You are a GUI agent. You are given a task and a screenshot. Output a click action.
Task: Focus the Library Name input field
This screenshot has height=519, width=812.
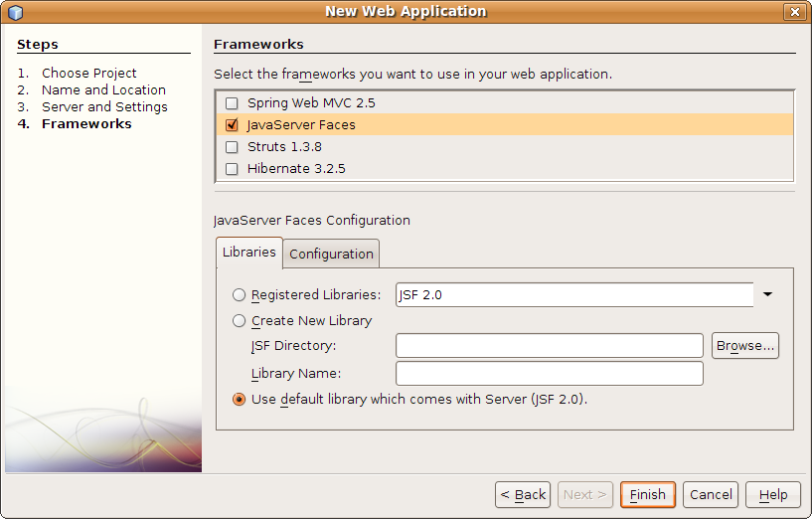[x=550, y=374]
